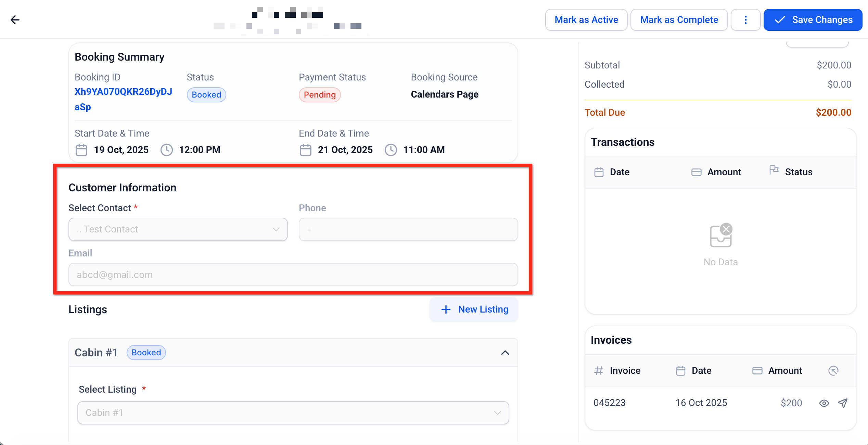Add a New Listing
Image resolution: width=868 pixels, height=445 pixels.
(x=474, y=309)
